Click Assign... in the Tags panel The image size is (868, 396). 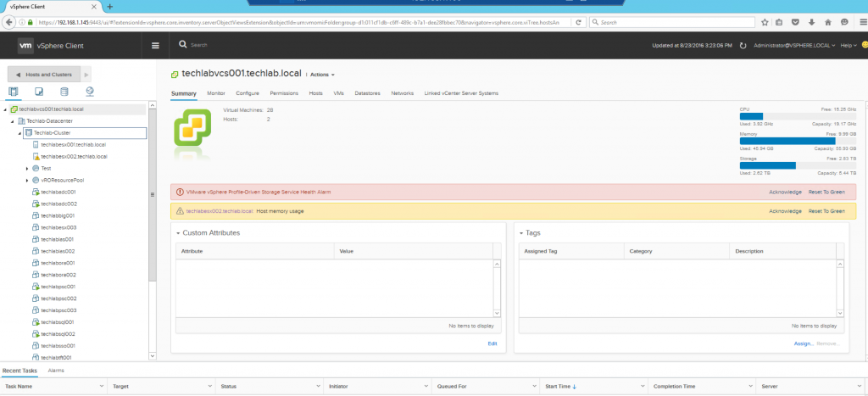(x=804, y=343)
